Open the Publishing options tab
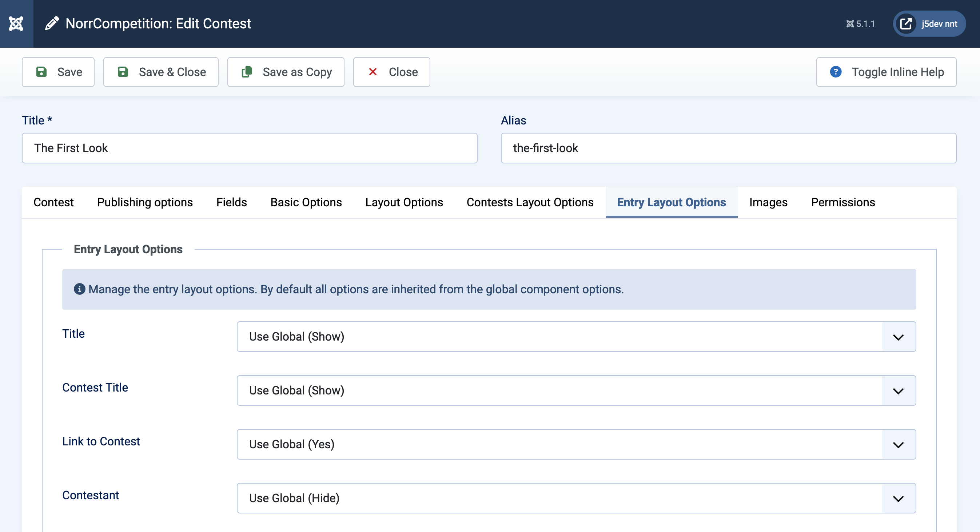 [145, 202]
